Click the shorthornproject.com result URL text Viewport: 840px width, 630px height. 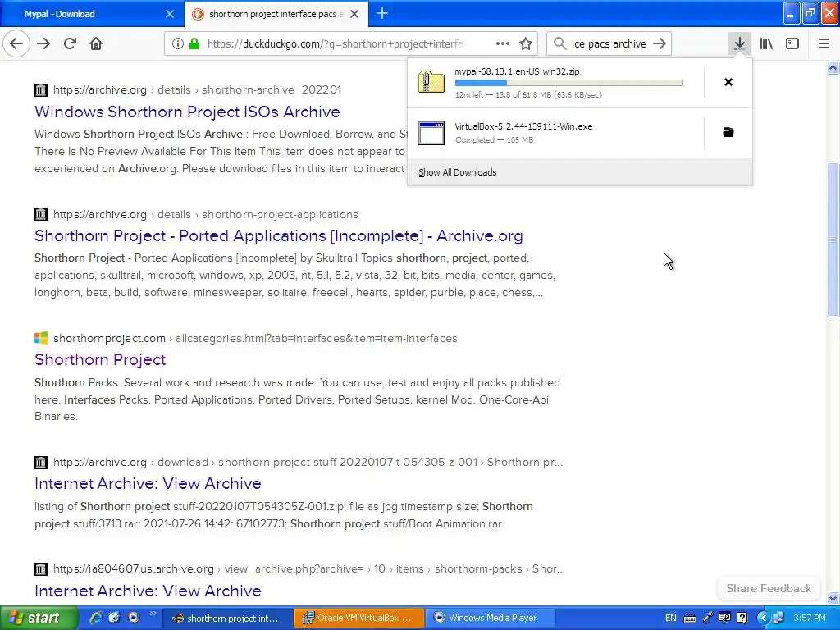point(255,338)
